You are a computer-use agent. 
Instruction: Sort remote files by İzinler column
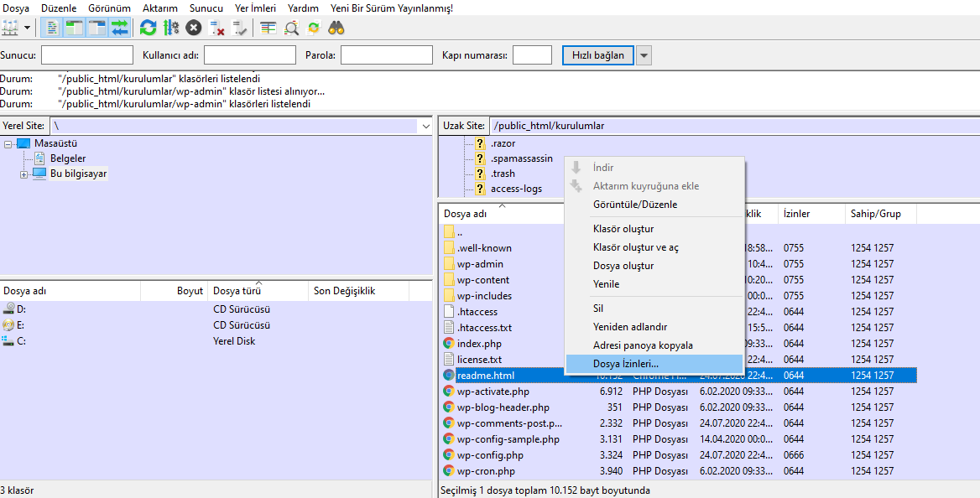coord(812,214)
